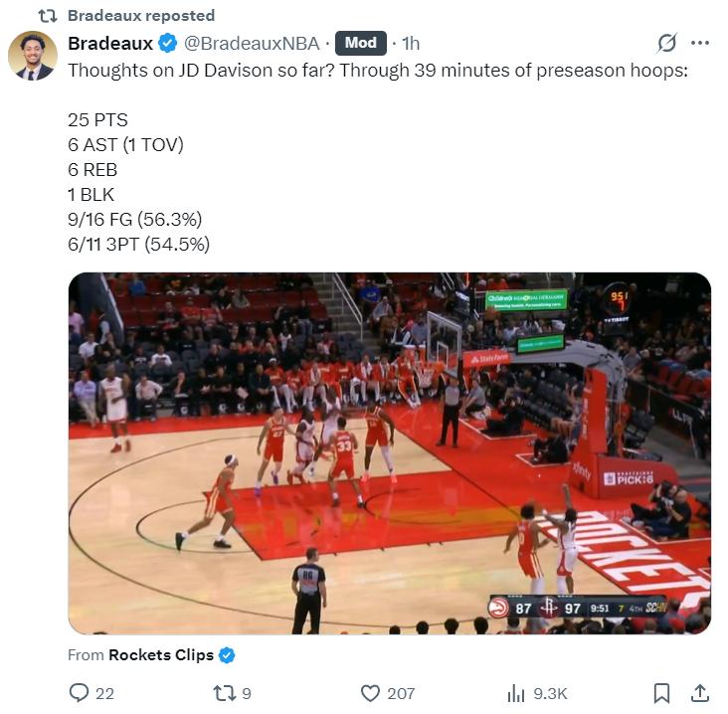Image resolution: width=728 pixels, height=714 pixels.
Task: Open the three-dot more options menu
Action: pos(700,43)
